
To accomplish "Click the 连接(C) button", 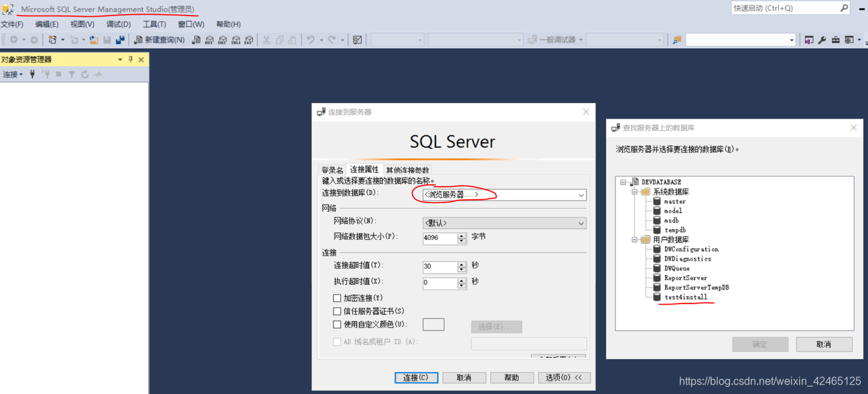I will [x=417, y=378].
